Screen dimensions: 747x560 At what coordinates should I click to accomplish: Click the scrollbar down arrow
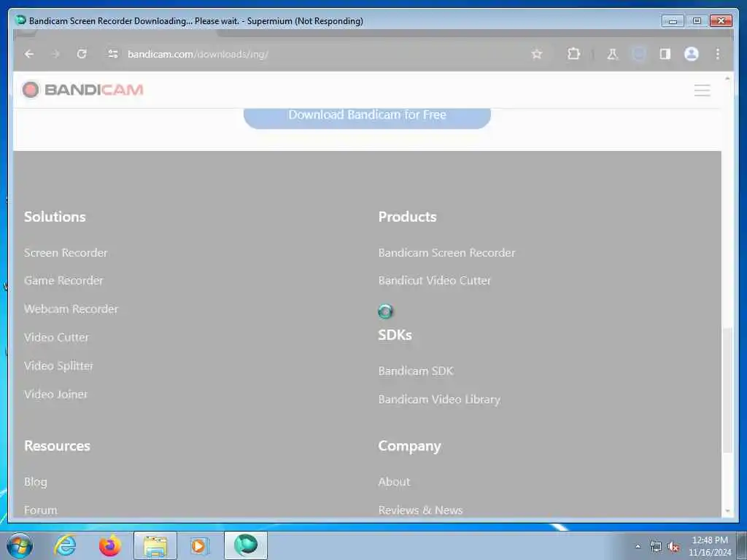727,511
